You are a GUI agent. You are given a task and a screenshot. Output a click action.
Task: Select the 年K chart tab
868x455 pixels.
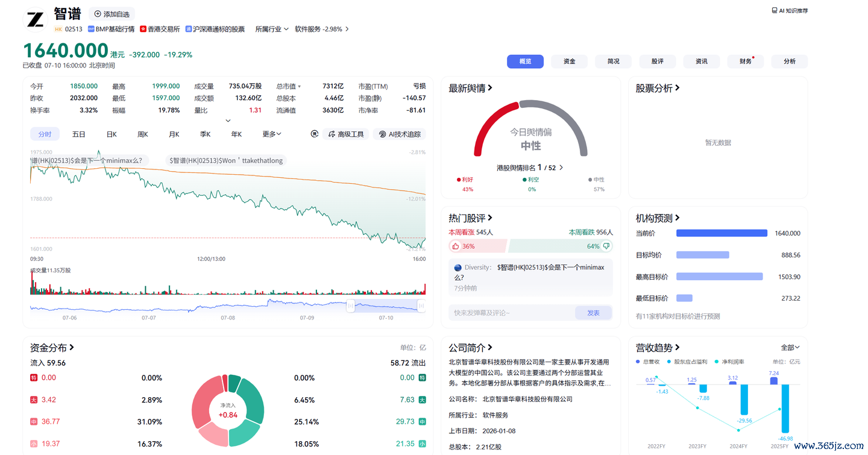point(236,134)
